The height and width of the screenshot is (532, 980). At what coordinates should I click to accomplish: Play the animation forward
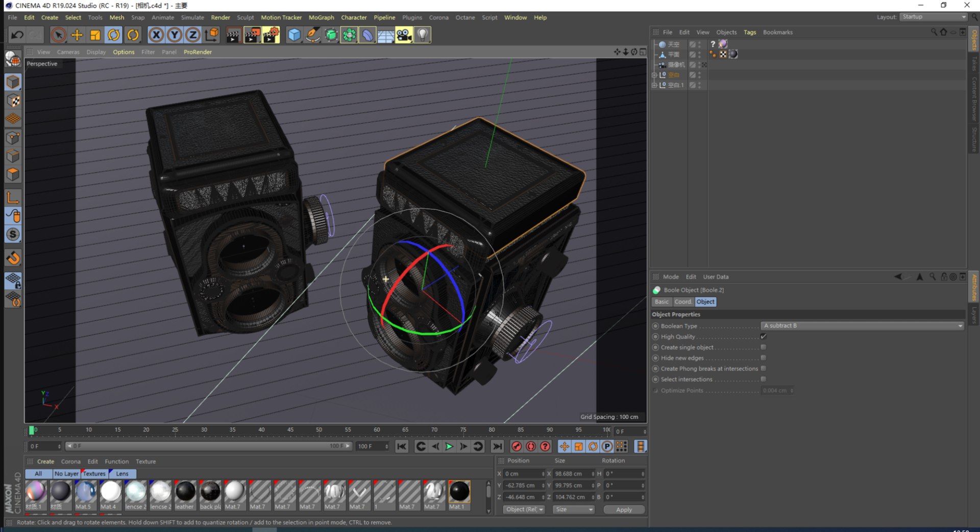pyautogui.click(x=449, y=446)
